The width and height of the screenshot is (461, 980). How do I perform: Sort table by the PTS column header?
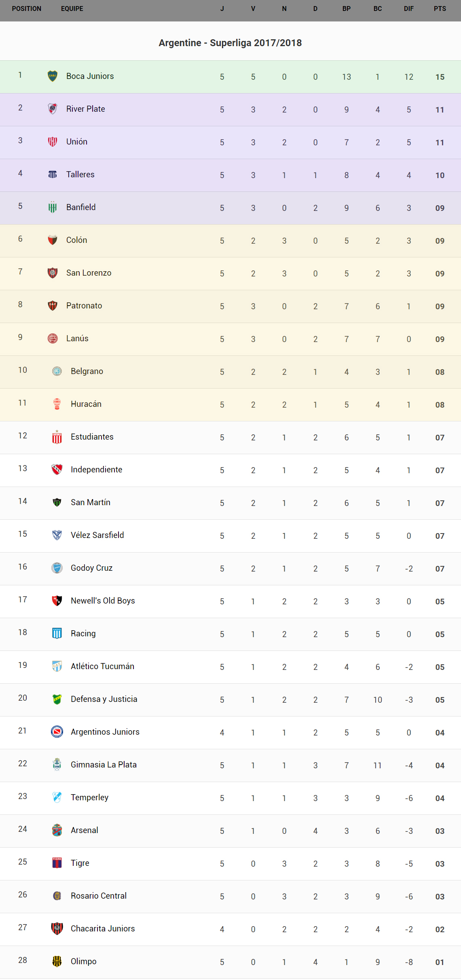(x=440, y=9)
